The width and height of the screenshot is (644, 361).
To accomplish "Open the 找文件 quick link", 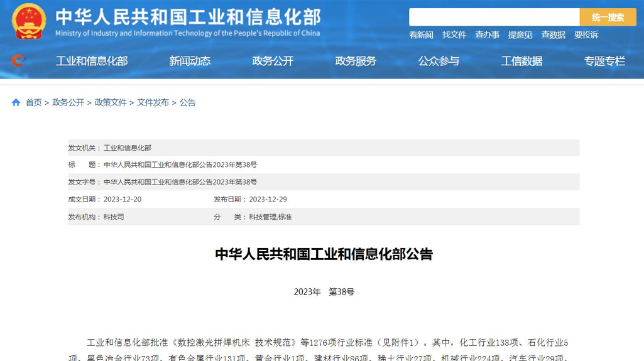I will pyautogui.click(x=454, y=35).
